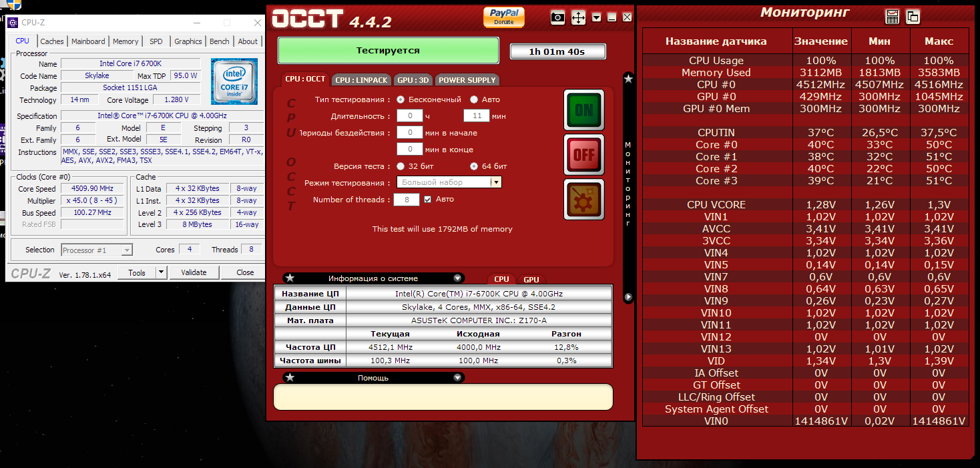Click the ASUSTeK COMPUTER INC.: Z170-A cell
980x468 pixels.
(479, 320)
